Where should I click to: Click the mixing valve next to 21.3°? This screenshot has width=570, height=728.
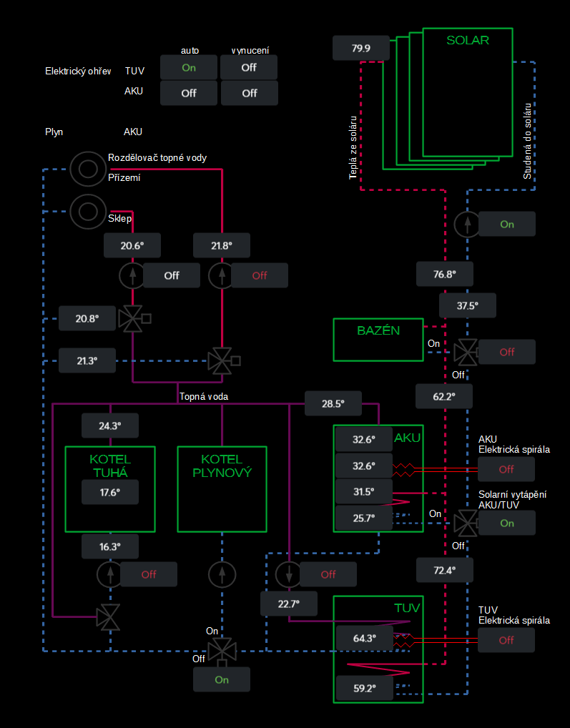coord(220,360)
